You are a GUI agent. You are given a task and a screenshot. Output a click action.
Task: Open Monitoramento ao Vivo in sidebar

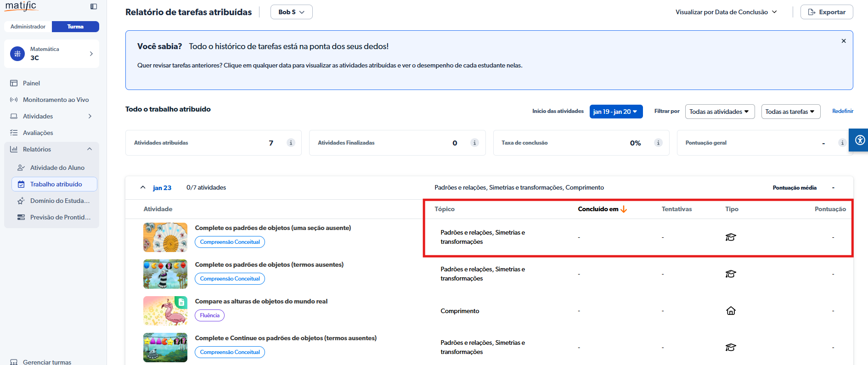56,100
